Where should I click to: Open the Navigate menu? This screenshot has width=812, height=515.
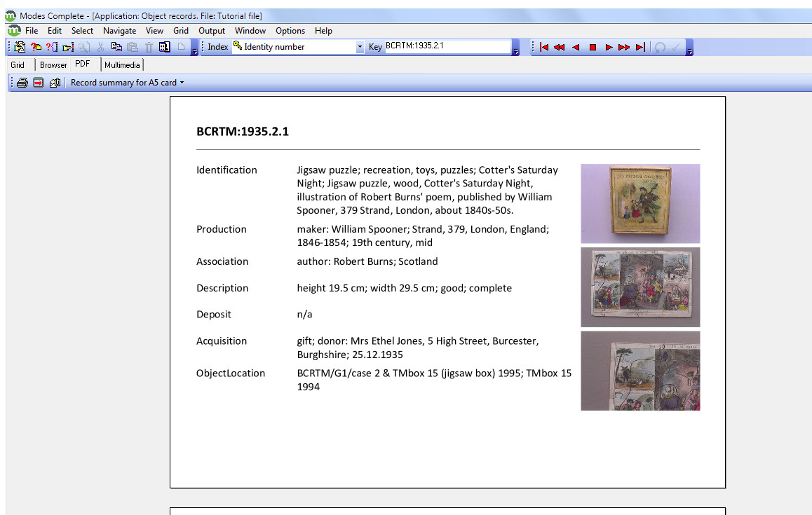119,31
